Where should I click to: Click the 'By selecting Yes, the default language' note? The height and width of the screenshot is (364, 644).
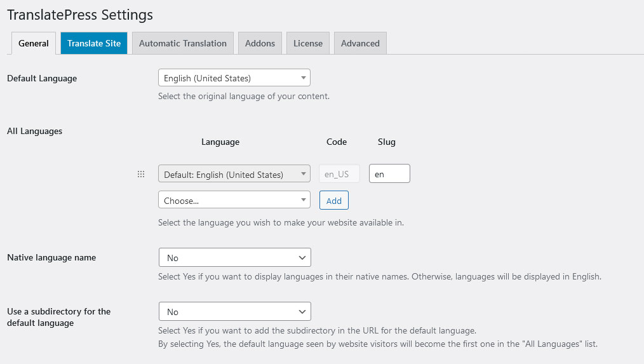(x=378, y=344)
